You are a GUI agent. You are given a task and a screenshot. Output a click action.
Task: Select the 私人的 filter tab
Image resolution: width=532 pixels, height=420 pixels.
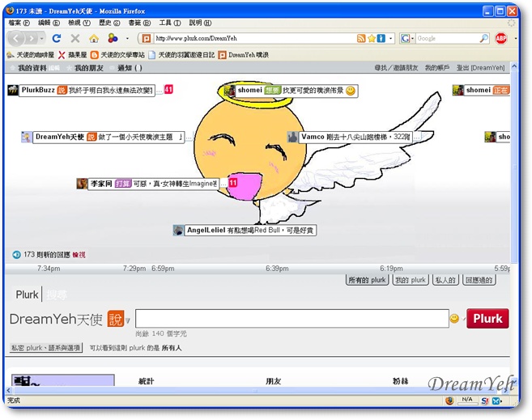click(445, 280)
